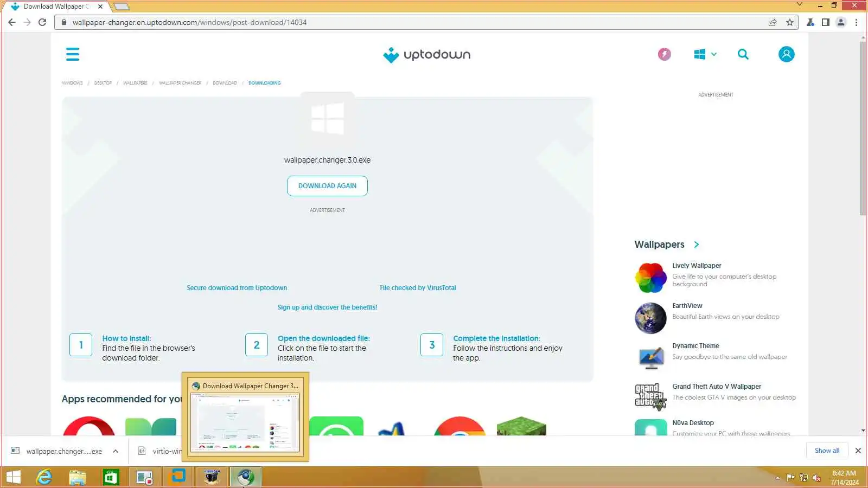Screen dimensions: 868x488
Task: Go forward in browser history
Action: pos(27,22)
